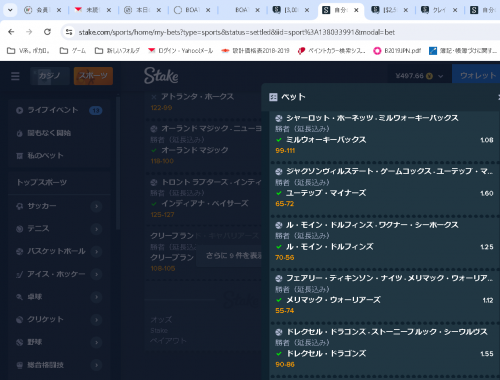Expand the アイス・ホッケー chevron
Viewport: 500px width, 380px height.
click(x=96, y=274)
